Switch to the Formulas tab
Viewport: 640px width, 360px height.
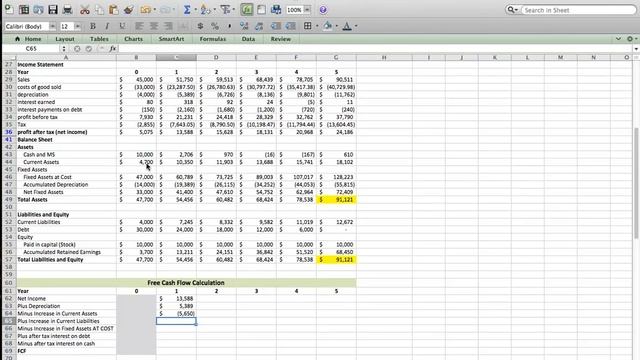(x=213, y=39)
